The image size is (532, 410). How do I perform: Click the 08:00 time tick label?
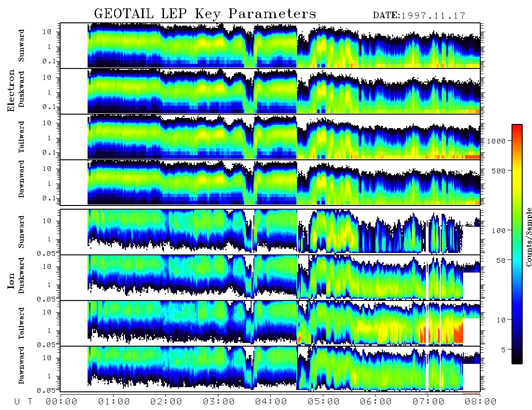(480, 402)
